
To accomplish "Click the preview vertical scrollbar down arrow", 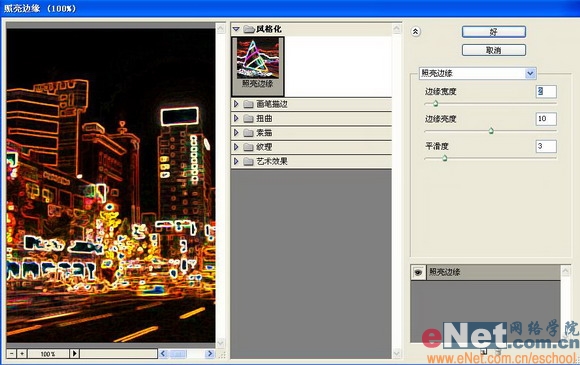I will coord(221,343).
